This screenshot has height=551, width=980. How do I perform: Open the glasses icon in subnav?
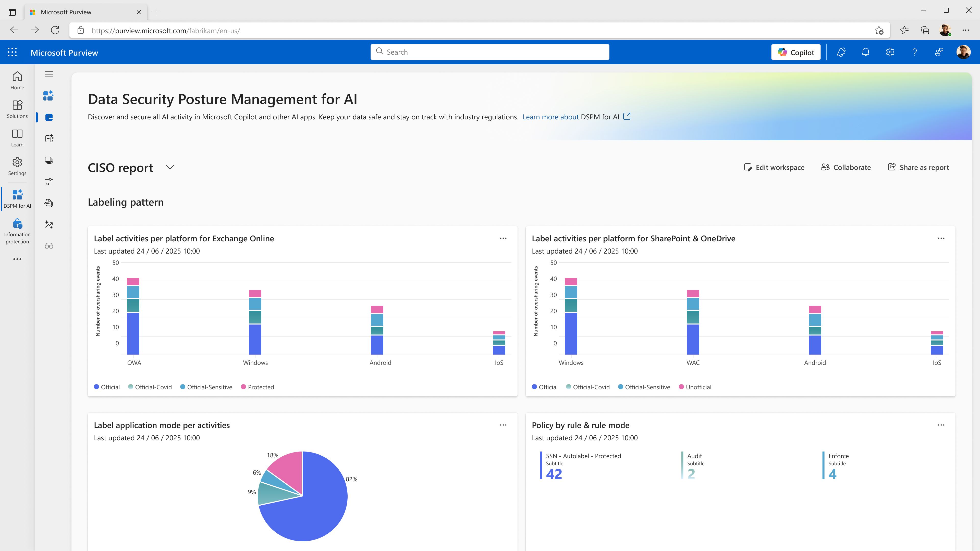(x=49, y=246)
